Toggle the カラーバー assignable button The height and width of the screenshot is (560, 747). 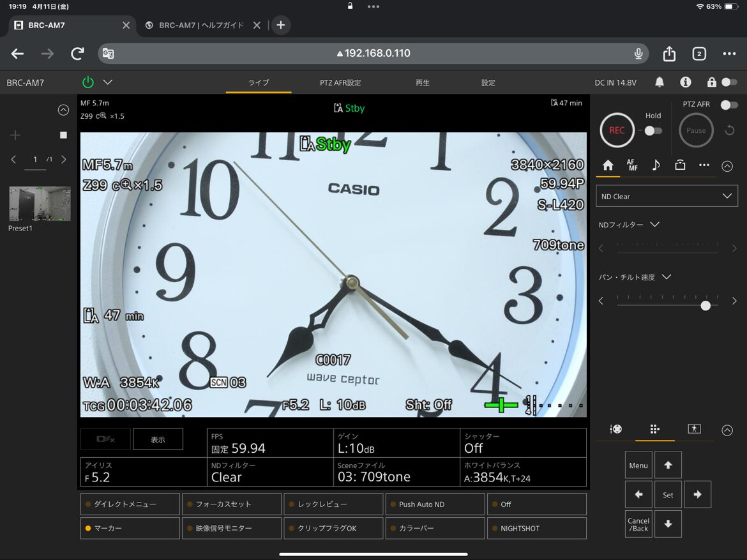[x=435, y=528]
